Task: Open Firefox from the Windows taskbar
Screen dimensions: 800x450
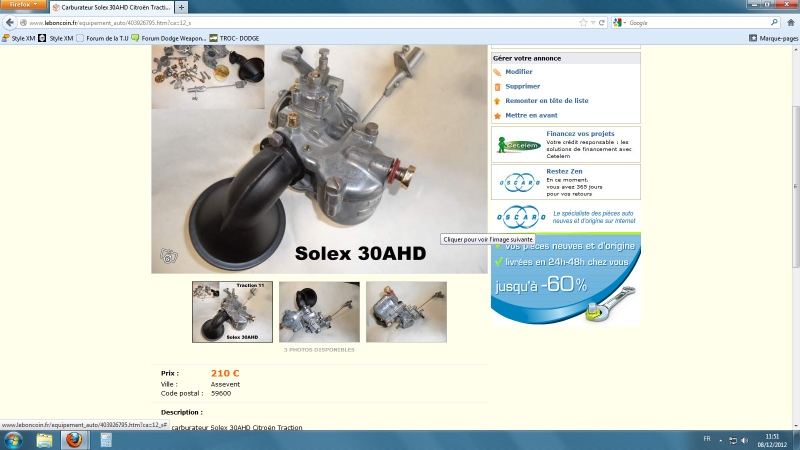Action: click(x=73, y=440)
